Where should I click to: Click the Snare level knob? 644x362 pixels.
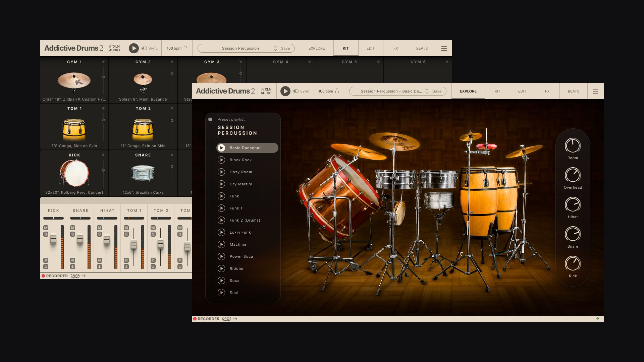573,234
